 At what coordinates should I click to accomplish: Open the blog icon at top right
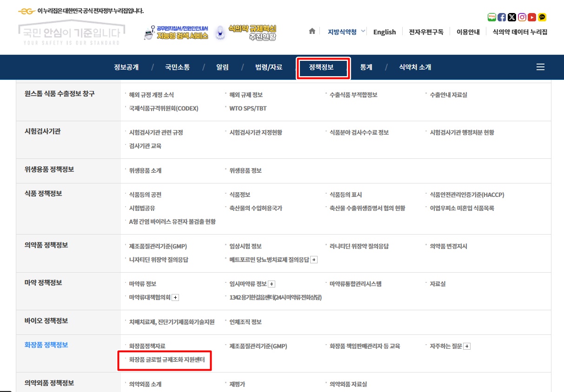click(x=491, y=17)
